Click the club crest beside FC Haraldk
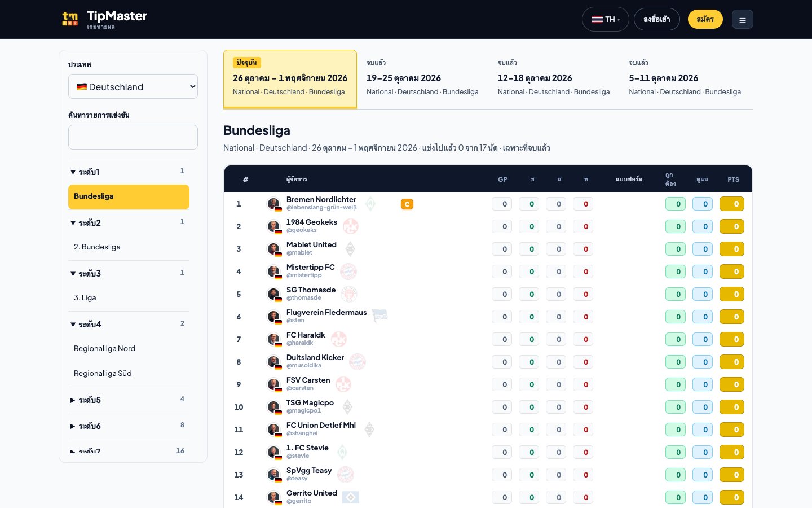The image size is (812, 508). coord(339,339)
